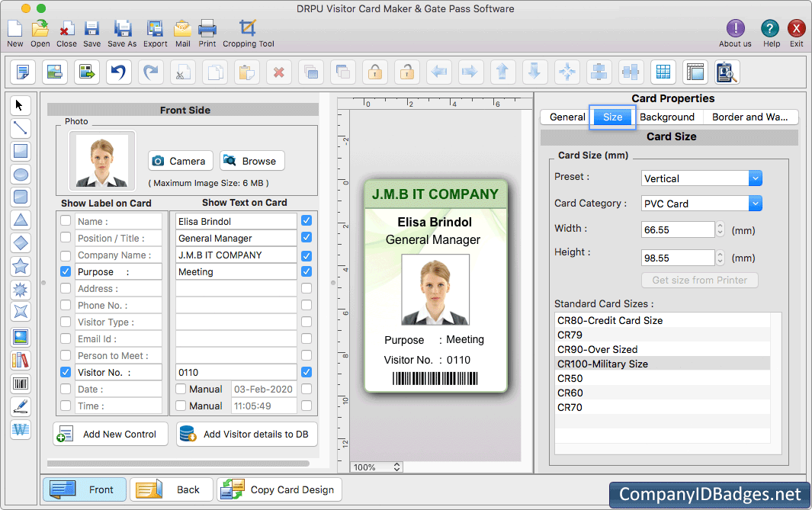Select the image library books tool

pyautogui.click(x=20, y=361)
